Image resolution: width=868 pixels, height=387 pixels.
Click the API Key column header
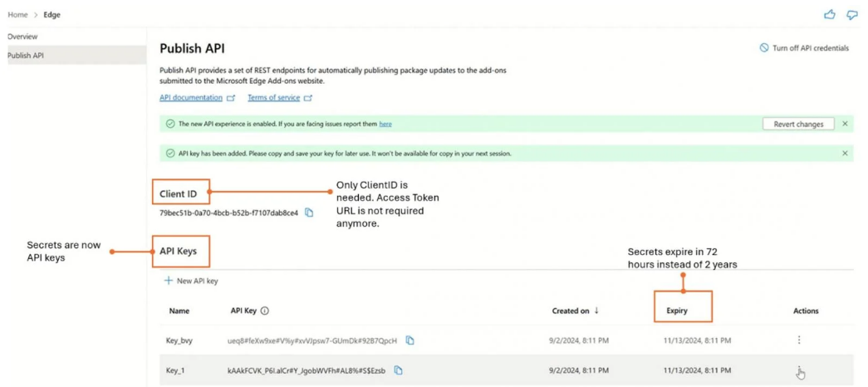pyautogui.click(x=243, y=311)
